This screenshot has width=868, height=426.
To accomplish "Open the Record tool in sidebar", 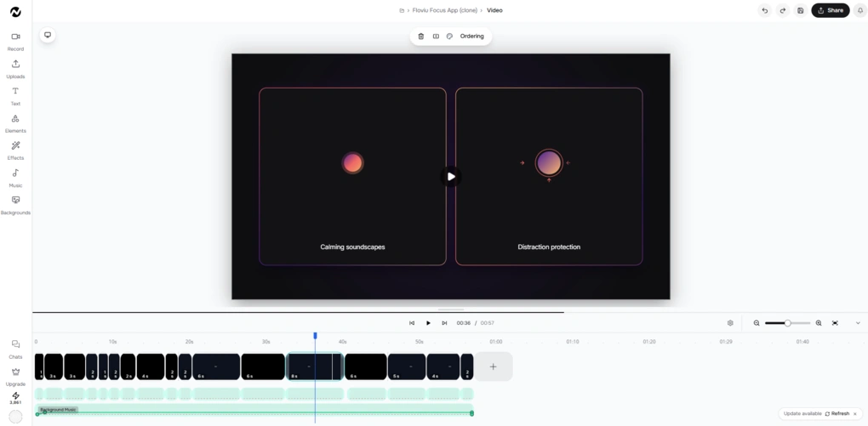I will click(15, 42).
